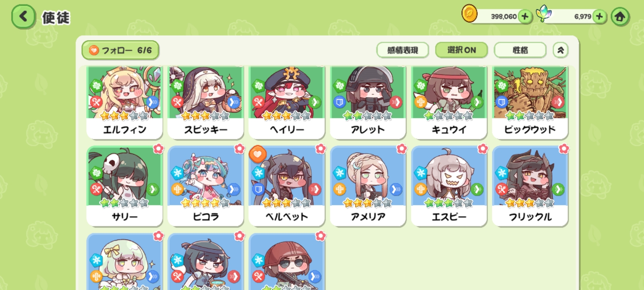The width and height of the screenshot is (644, 290).
Task: Select the エルフィン character card
Action: pyautogui.click(x=124, y=102)
